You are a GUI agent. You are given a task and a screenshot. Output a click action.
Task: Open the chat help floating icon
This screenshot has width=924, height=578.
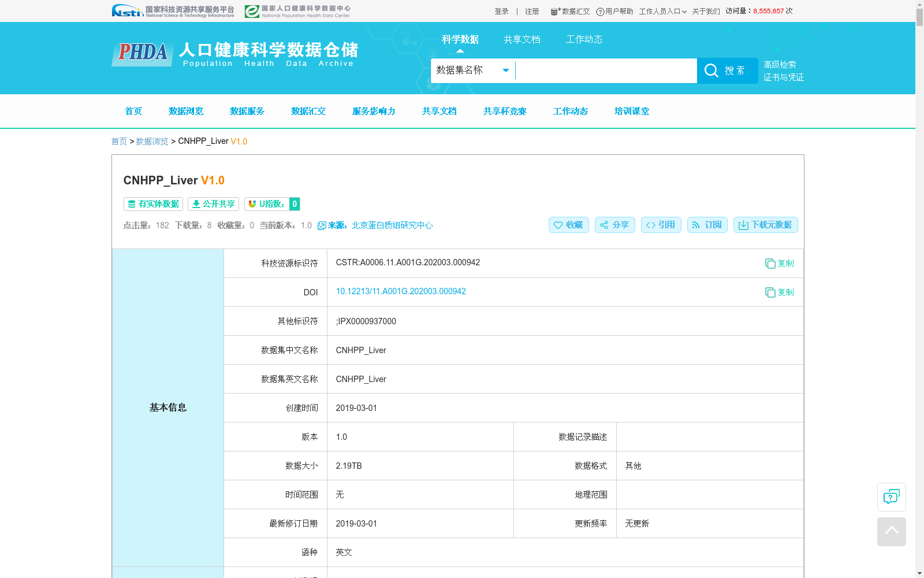tap(891, 497)
